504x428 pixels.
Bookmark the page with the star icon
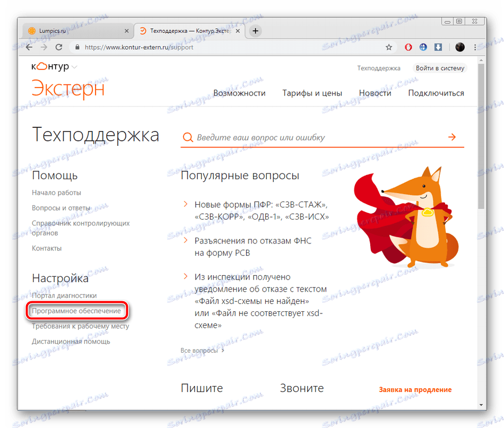[389, 47]
